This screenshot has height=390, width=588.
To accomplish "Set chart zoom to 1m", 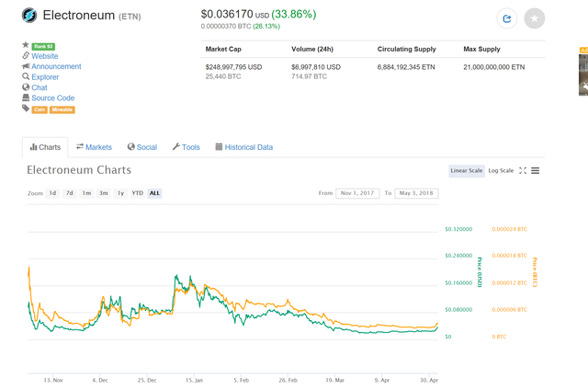I will (x=86, y=193).
